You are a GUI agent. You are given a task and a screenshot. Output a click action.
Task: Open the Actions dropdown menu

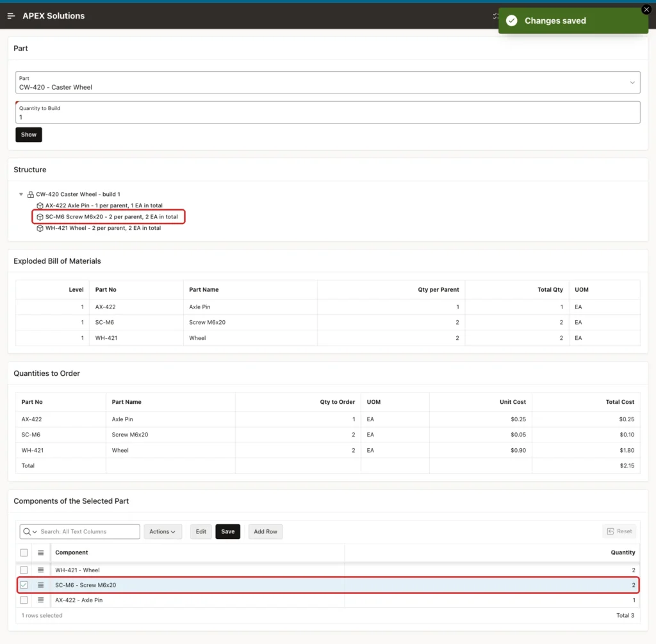point(162,531)
